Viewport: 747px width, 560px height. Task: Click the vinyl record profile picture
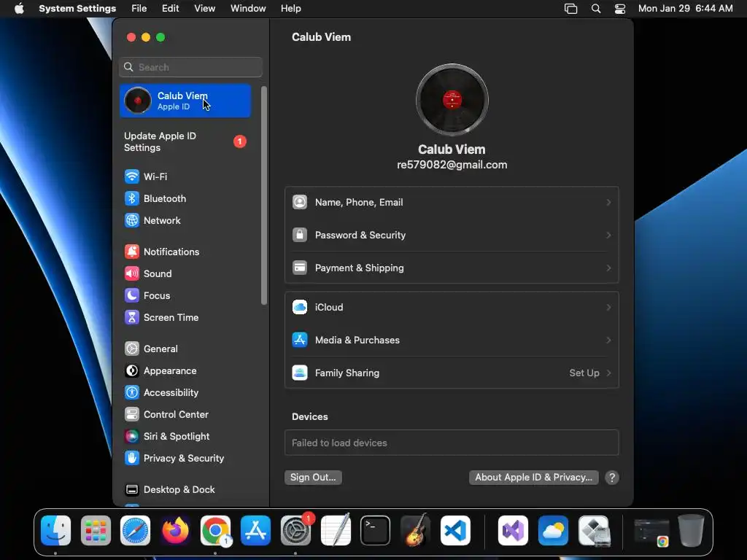452,100
